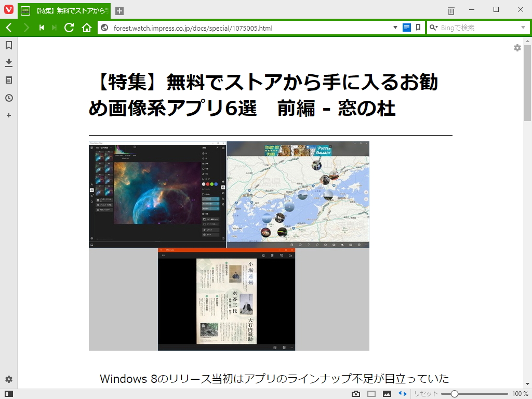Click the reload page icon
Image resolution: width=532 pixels, height=399 pixels.
[x=69, y=28]
